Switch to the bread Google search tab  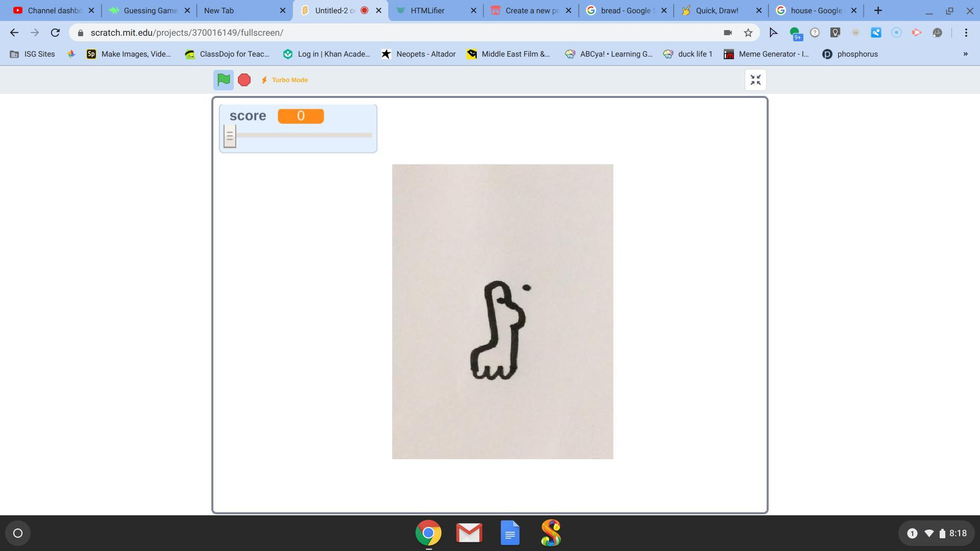coord(626,10)
